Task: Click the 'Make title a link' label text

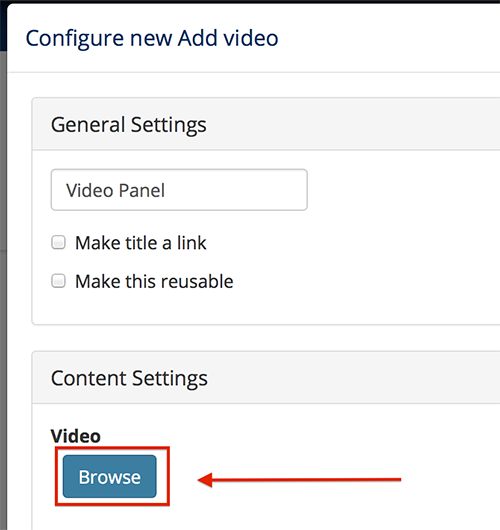Action: point(141,243)
